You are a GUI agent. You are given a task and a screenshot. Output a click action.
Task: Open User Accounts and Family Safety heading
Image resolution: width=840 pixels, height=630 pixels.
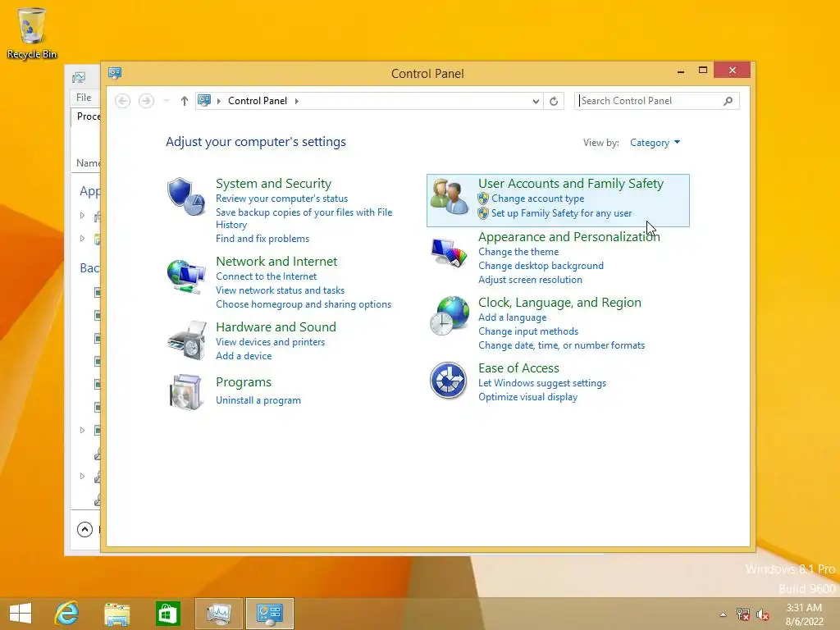571,183
